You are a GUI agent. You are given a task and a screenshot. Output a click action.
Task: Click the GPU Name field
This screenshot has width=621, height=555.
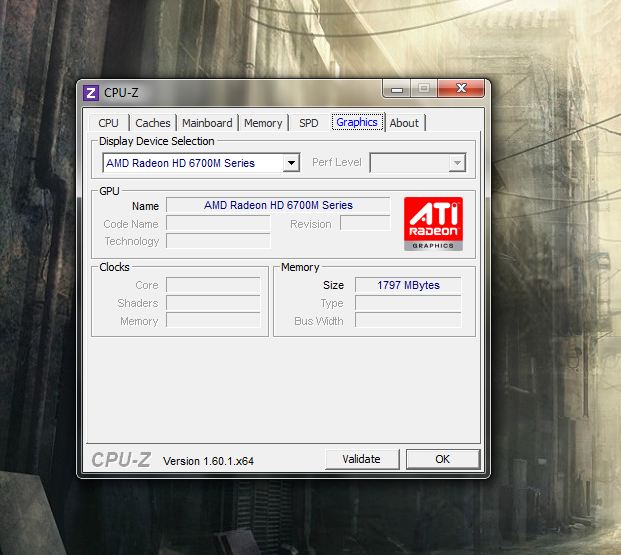[x=278, y=205]
